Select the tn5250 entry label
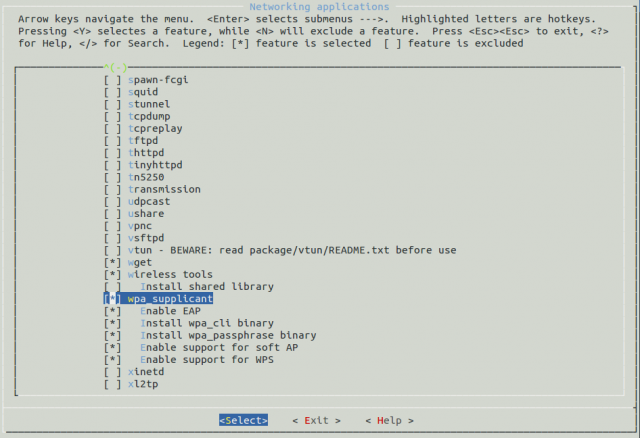The width and height of the screenshot is (640, 438). (146, 177)
